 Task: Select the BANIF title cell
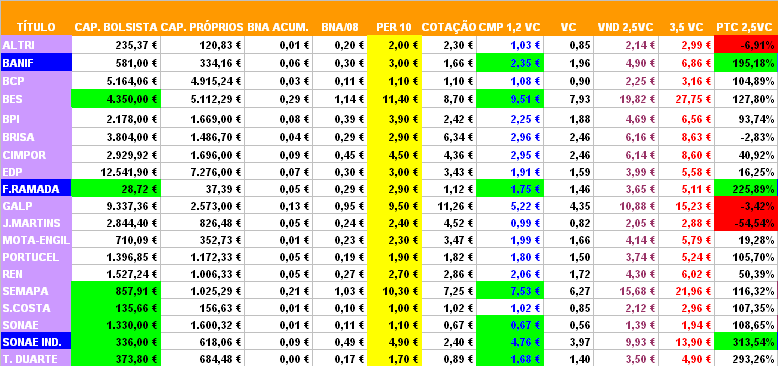(x=36, y=63)
